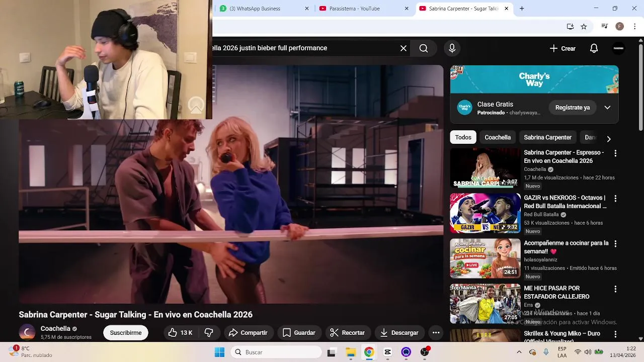Open the YouTube account avatar menu
Image resolution: width=644 pixels, height=362 pixels.
point(618,48)
